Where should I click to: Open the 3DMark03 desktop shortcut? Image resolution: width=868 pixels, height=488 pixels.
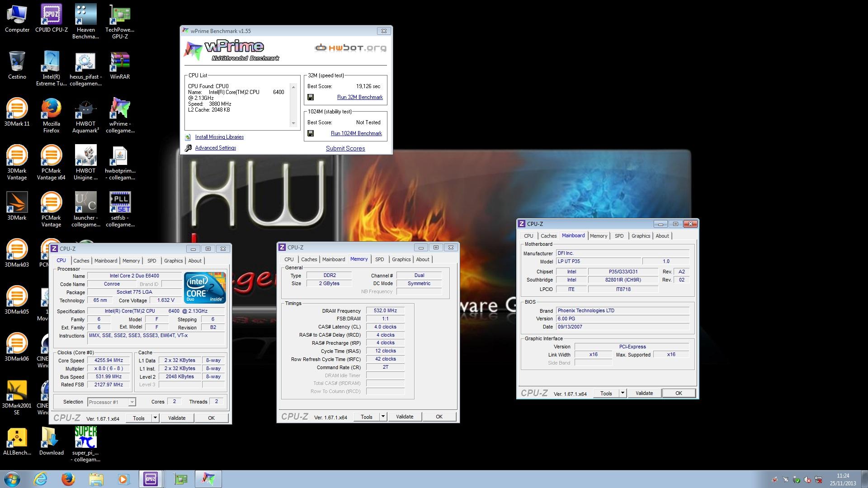click(17, 253)
